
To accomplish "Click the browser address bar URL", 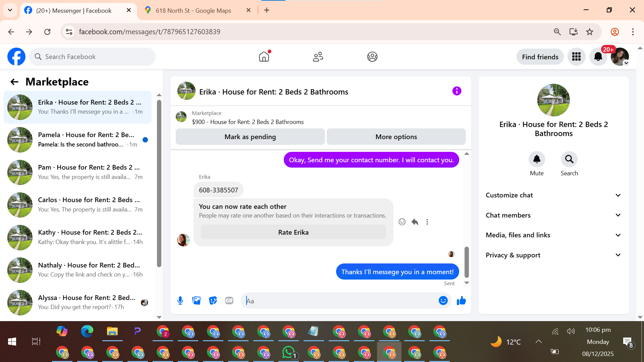I will (150, 32).
